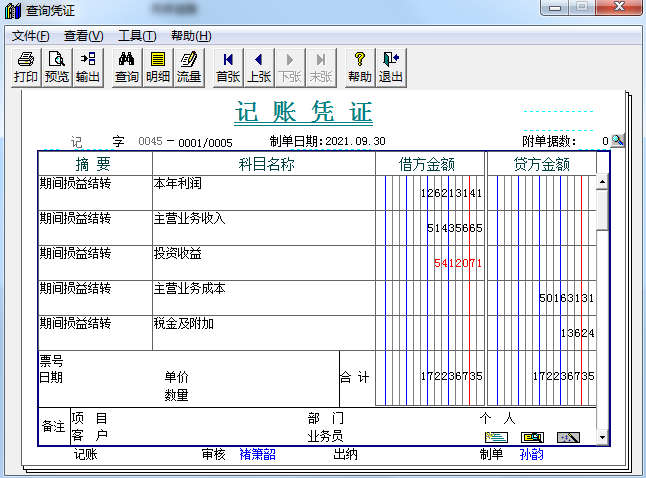Open the 流量 cash flow tool
Screen dimensions: 646x478
[189, 68]
